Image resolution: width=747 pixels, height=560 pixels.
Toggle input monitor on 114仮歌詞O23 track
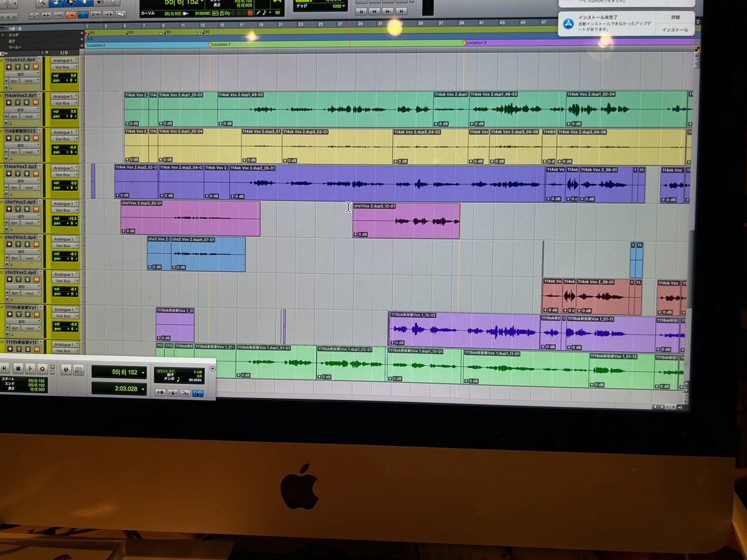[17, 138]
